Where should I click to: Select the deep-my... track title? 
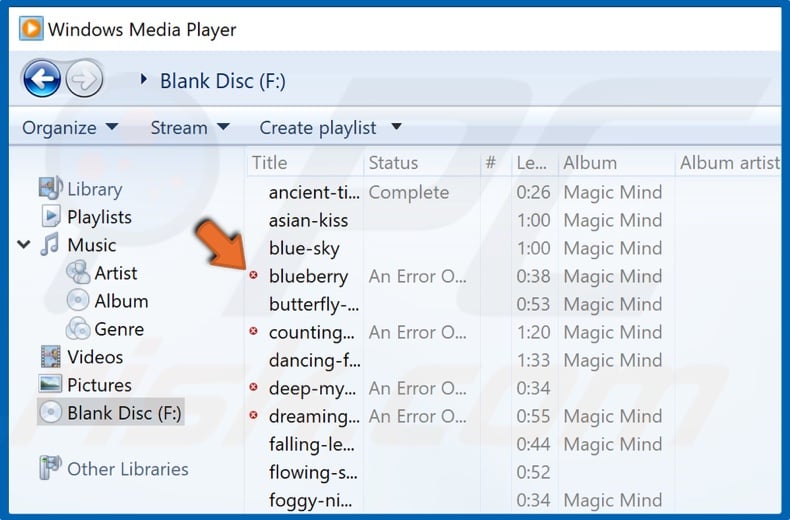tap(312, 388)
